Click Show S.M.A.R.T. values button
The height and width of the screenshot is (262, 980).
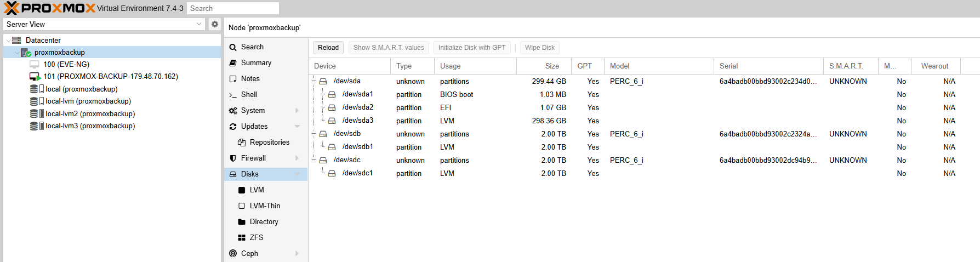(x=389, y=48)
